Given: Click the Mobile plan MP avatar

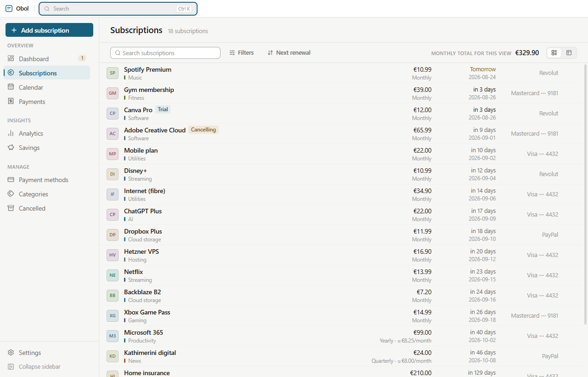Looking at the screenshot, I should tap(113, 154).
